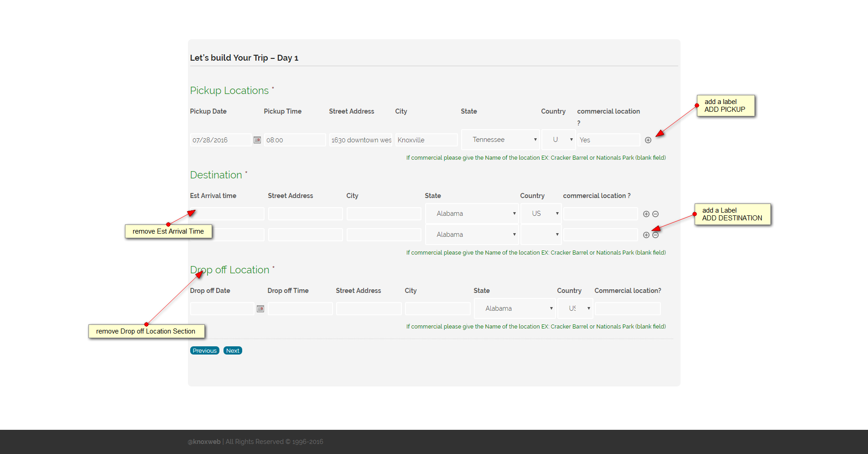This screenshot has height=454, width=868.
Task: Click the "Let's build Your Trip – Day 1" heading
Action: (244, 58)
